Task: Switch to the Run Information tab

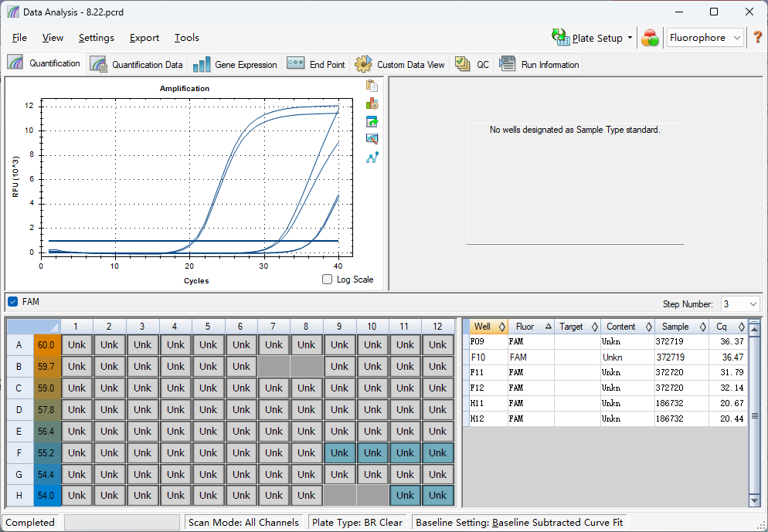Action: pyautogui.click(x=539, y=65)
